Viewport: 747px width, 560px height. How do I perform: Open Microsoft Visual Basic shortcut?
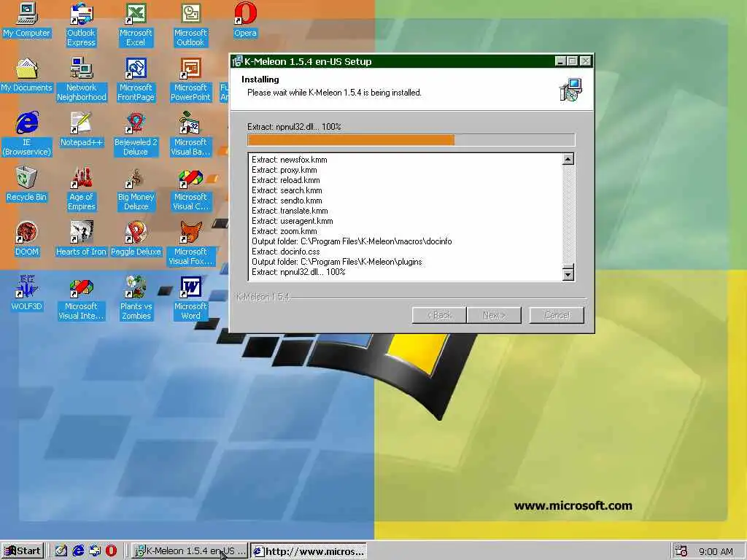pyautogui.click(x=190, y=134)
